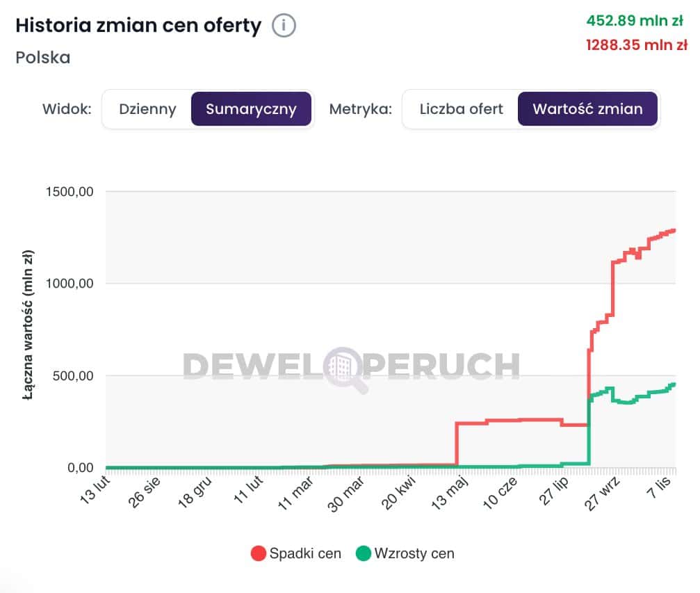Click the red 1288.35 mln zł total
This screenshot has width=700, height=593.
pyautogui.click(x=635, y=45)
